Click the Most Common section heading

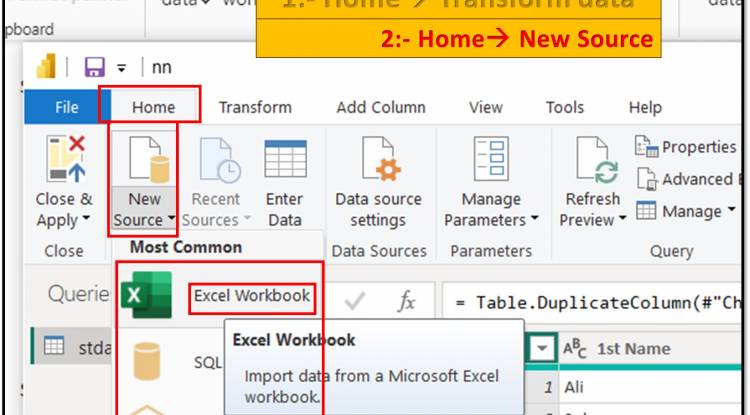click(x=186, y=247)
